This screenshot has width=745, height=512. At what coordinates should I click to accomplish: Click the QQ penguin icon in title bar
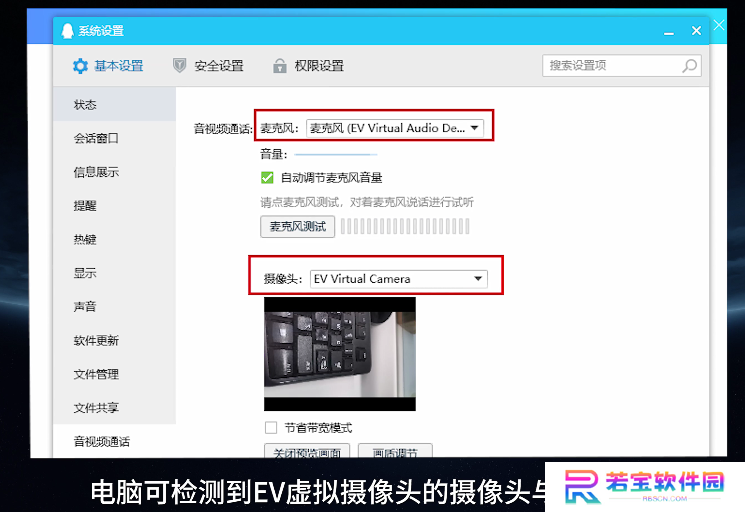pos(67,31)
